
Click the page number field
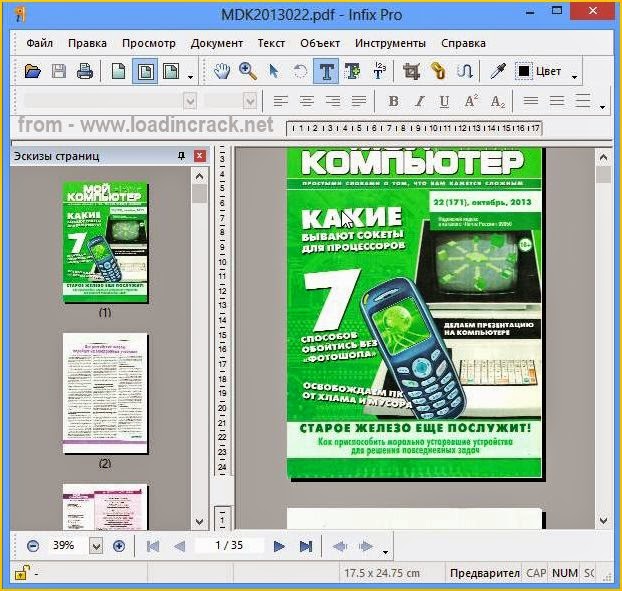[x=229, y=545]
